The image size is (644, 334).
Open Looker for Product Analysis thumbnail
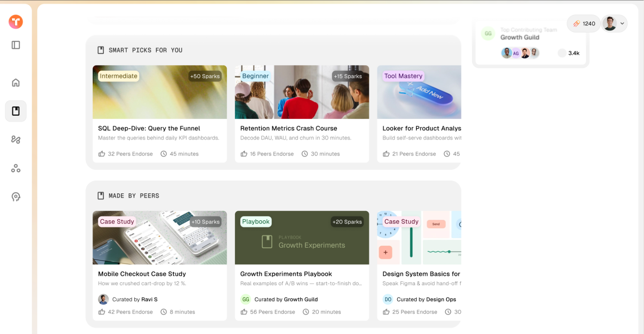(419, 92)
